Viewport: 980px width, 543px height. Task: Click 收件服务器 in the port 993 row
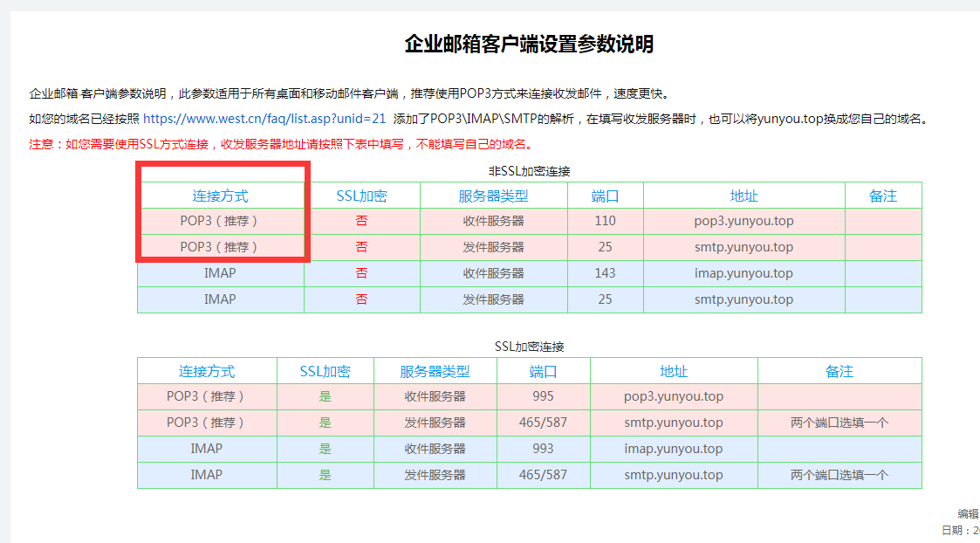(435, 449)
